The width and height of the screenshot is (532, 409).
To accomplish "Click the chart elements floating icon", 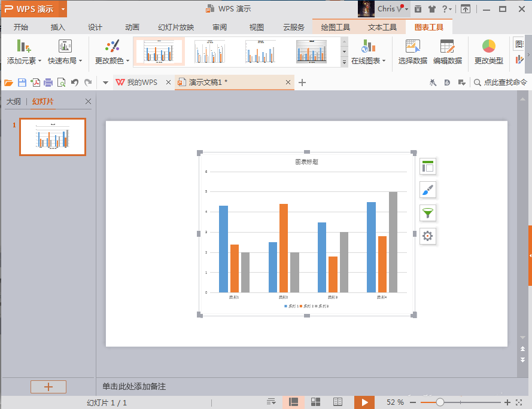I will pos(427,166).
